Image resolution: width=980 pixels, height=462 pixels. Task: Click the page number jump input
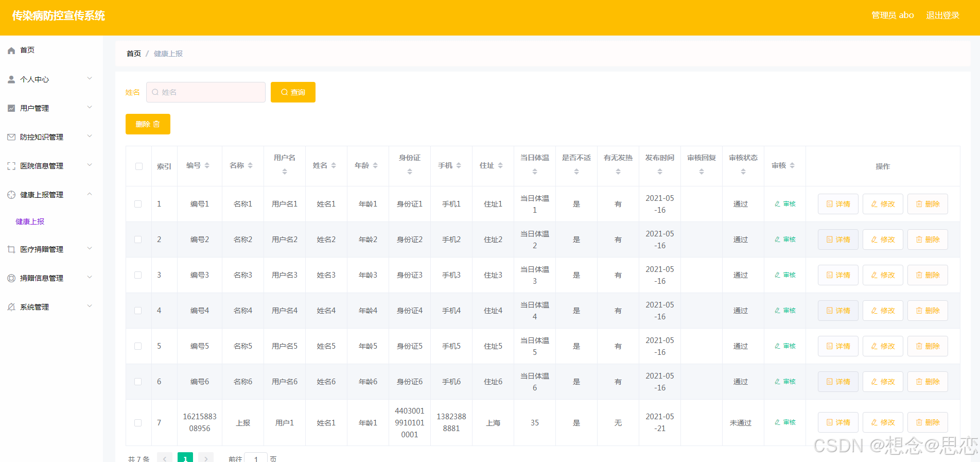pyautogui.click(x=256, y=458)
